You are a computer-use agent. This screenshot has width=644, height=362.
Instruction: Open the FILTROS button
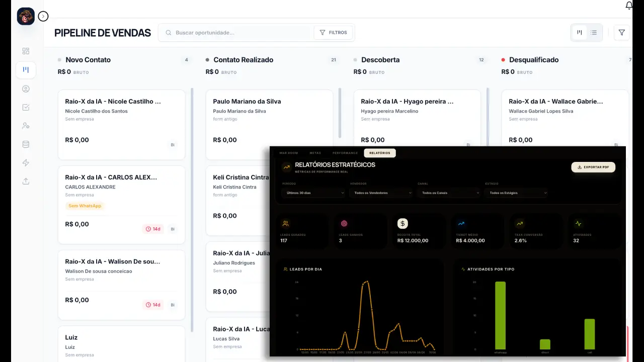333,33
